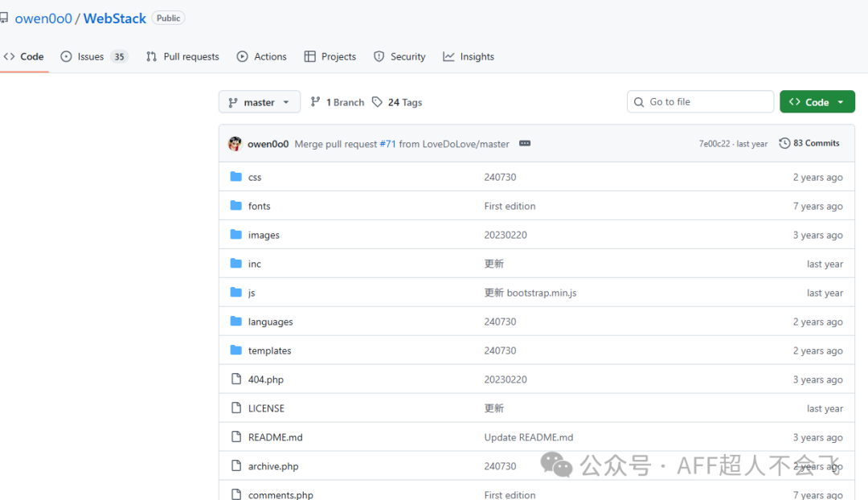Click the tag icon next to 24 Tags
Image resolution: width=868 pixels, height=500 pixels.
[377, 102]
